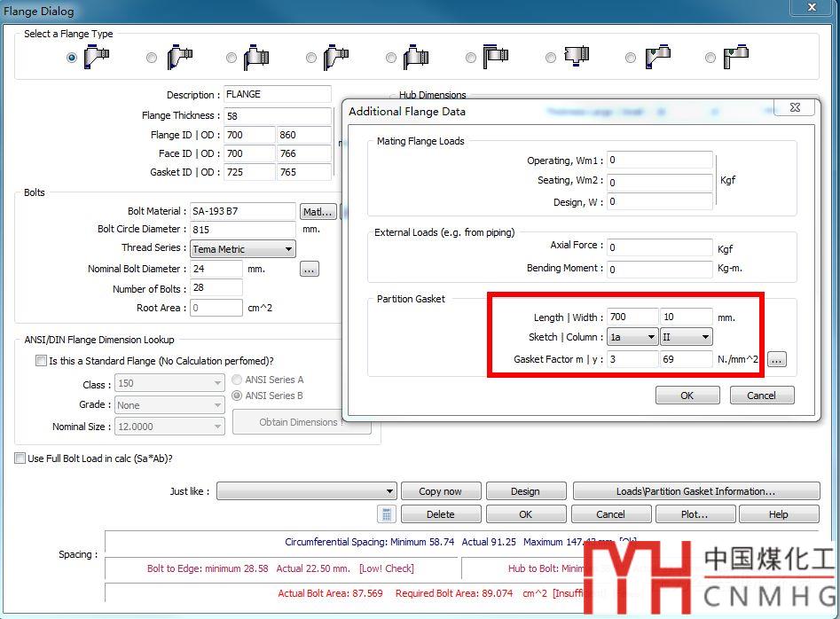Click the partition gasket Length field
This screenshot has height=619, width=840.
tap(632, 317)
